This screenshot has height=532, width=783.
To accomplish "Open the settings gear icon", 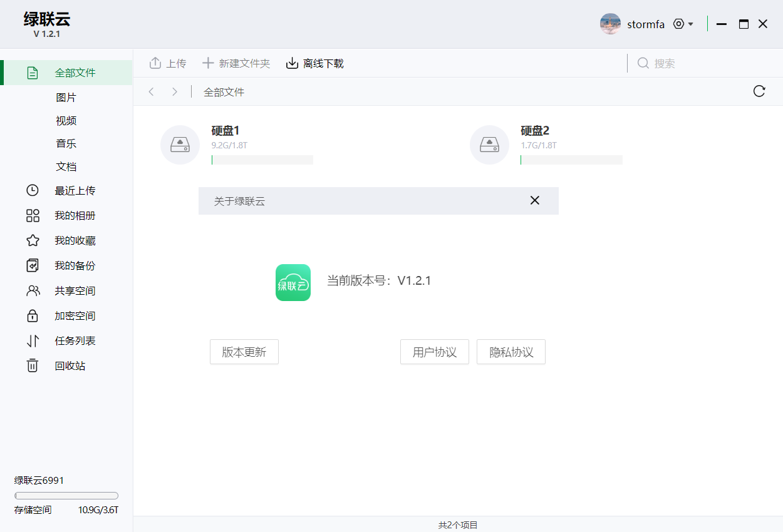I will 678,24.
